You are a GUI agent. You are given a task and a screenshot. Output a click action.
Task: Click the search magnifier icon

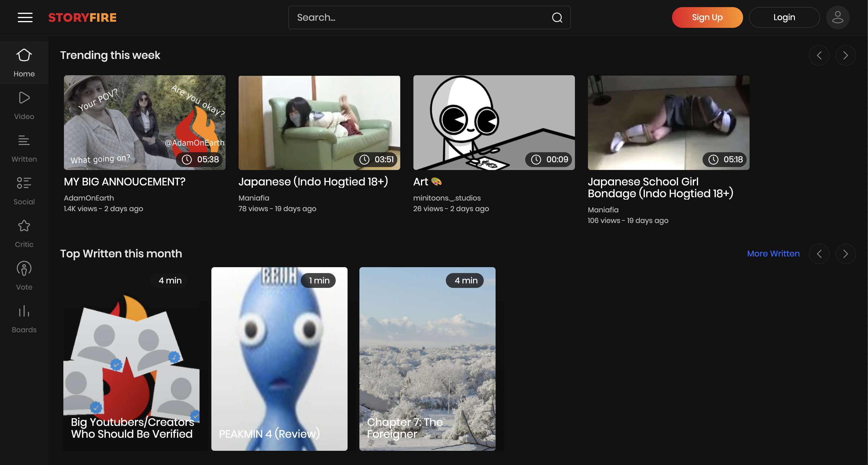coord(557,17)
